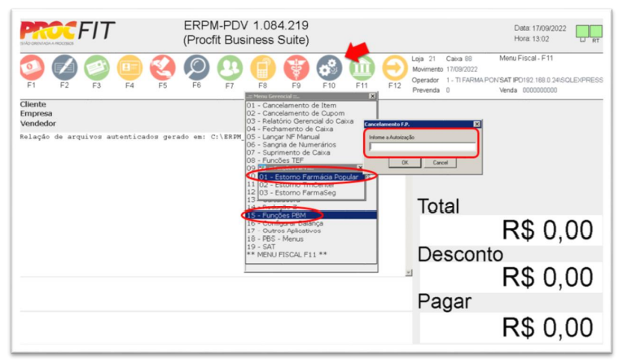Click OK in Cancelamento F.P. dialog
The height and width of the screenshot is (364, 623).
[x=405, y=163]
